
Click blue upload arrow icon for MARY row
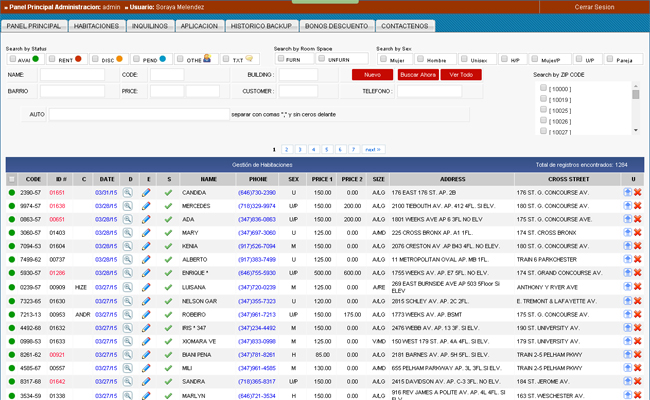tap(627, 232)
